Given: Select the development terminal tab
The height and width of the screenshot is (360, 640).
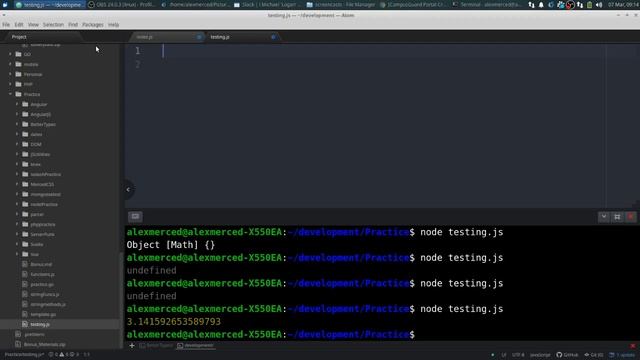Looking at the screenshot, I should [x=196, y=346].
